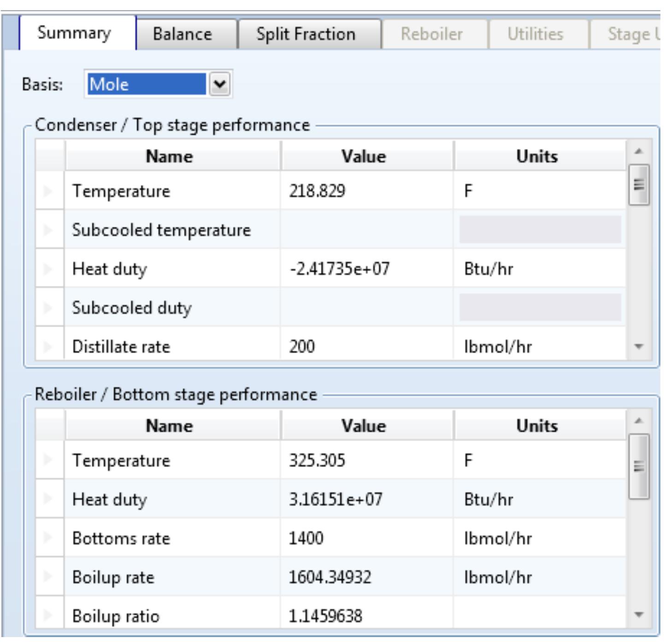Viewport: 667px width, 644px height.
Task: Select the Summary tab
Action: pos(74,33)
